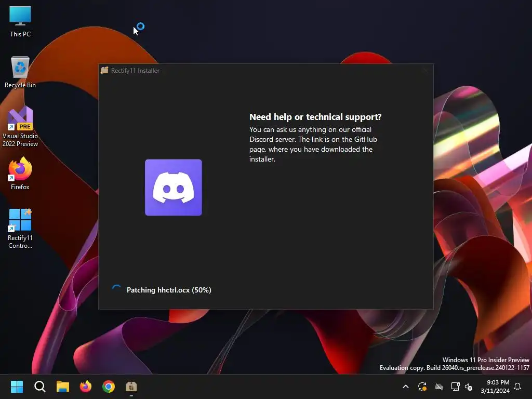532x399 pixels.
Task: Click the Rectify11 Installer window title text
Action: [x=136, y=71]
